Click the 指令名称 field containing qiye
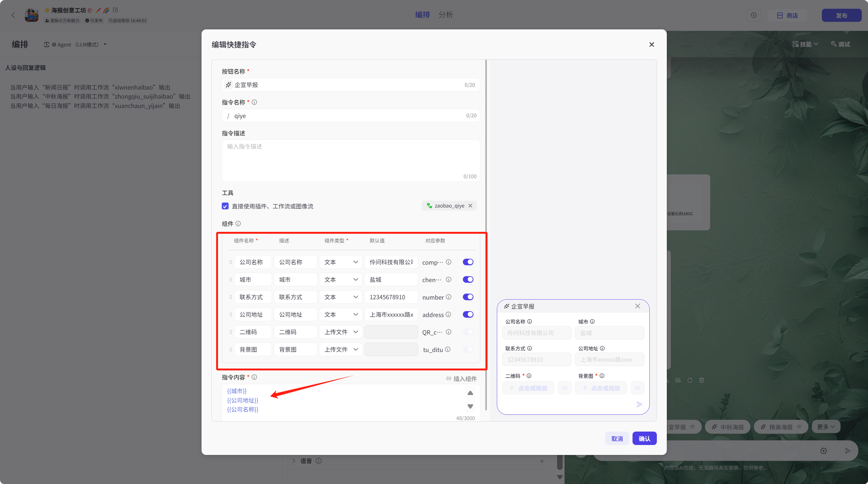 tap(351, 115)
